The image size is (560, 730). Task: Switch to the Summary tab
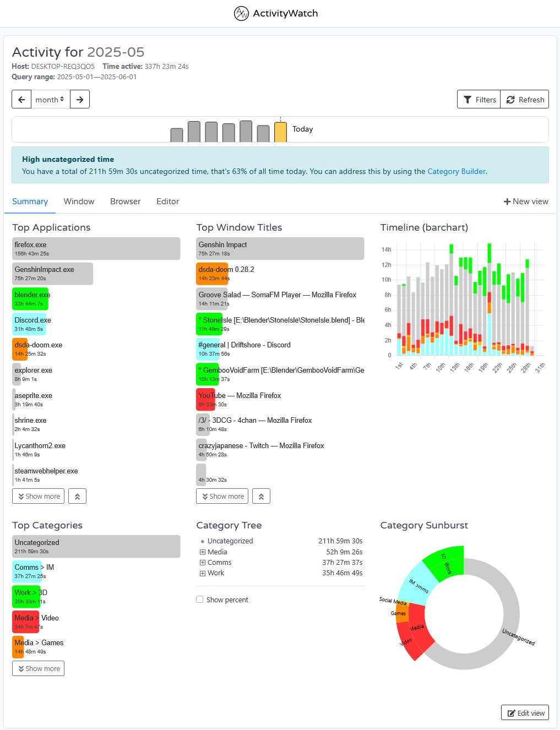point(30,201)
